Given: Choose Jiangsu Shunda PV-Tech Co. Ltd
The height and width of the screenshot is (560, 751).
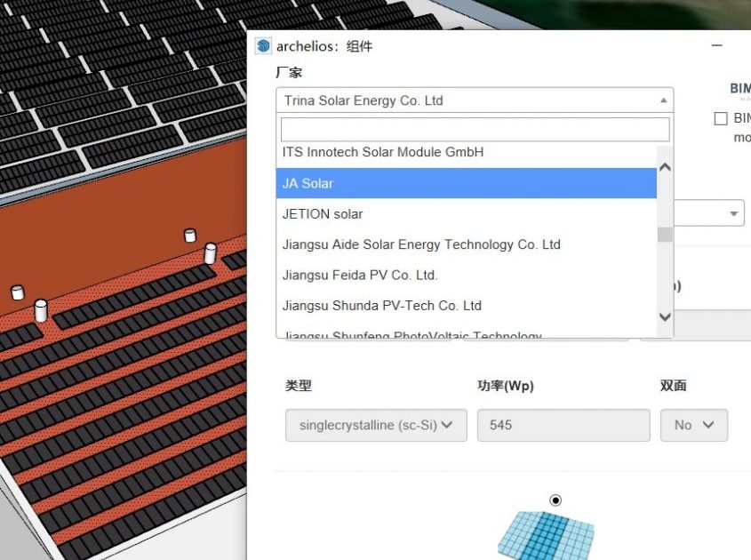Looking at the screenshot, I should click(x=466, y=306).
